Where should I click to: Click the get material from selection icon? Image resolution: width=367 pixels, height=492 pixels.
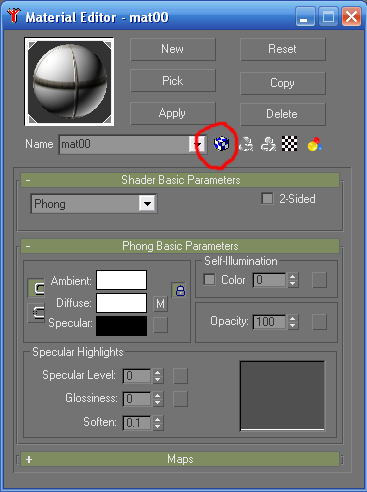click(x=246, y=144)
